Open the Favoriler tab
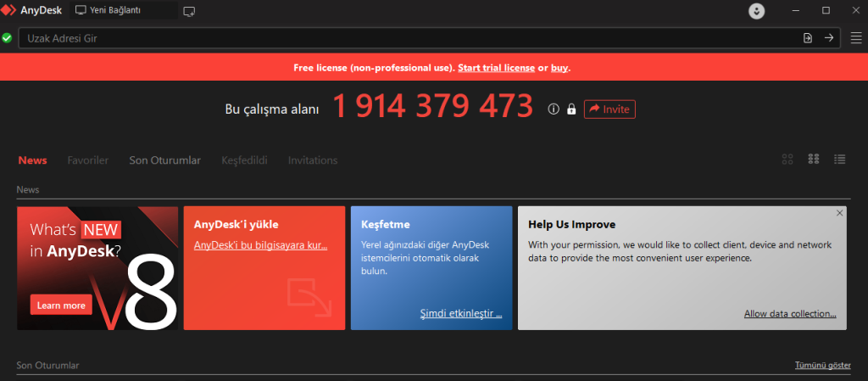Viewport: 868px width, 381px height. [88, 160]
